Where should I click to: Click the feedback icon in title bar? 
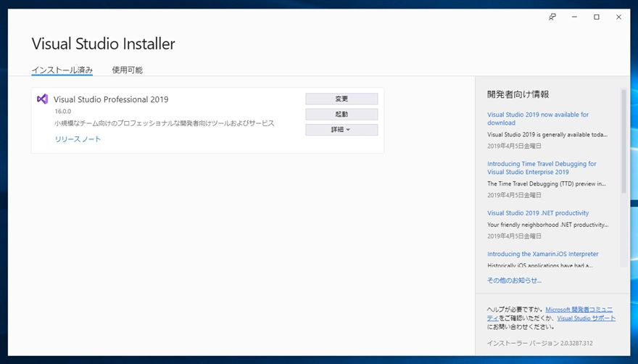[552, 17]
